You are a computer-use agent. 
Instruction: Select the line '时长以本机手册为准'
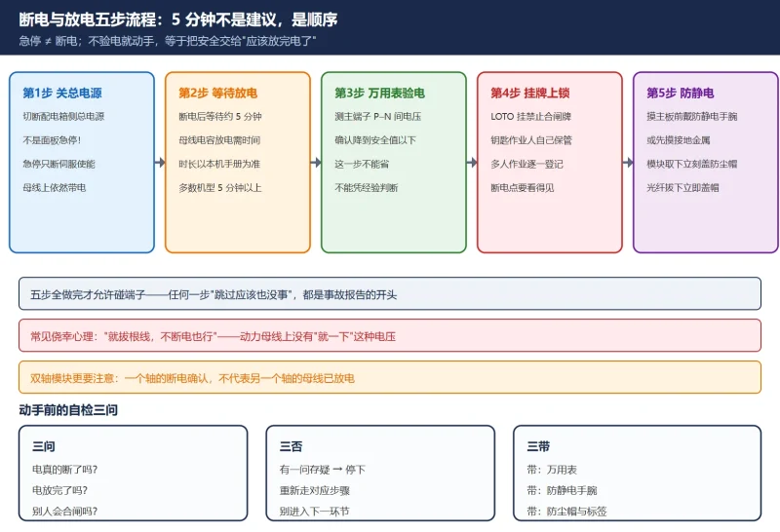click(219, 164)
